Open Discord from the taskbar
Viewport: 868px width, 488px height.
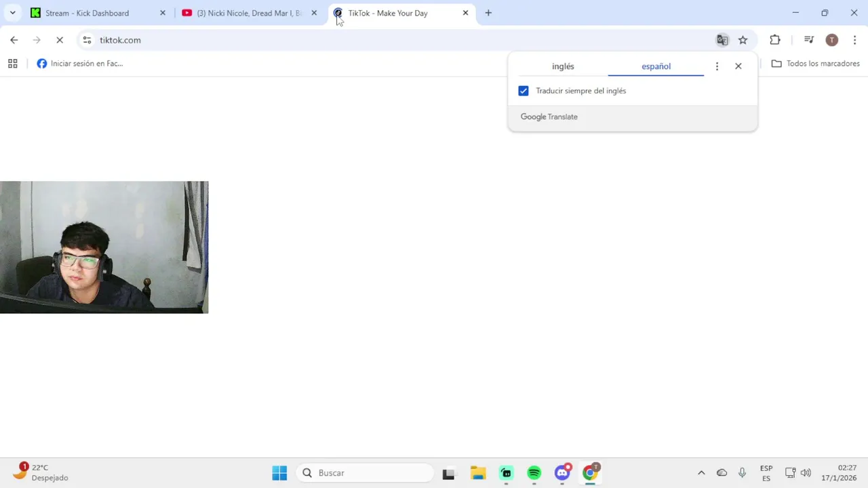pyautogui.click(x=562, y=472)
